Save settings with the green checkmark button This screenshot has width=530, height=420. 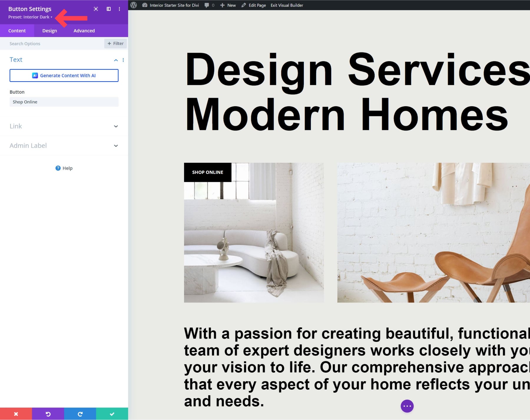[112, 414]
